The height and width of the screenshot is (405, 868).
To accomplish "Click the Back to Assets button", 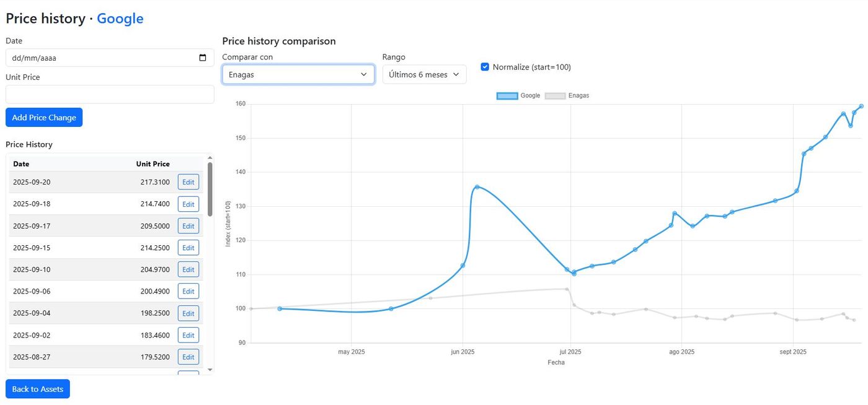I will coord(37,389).
